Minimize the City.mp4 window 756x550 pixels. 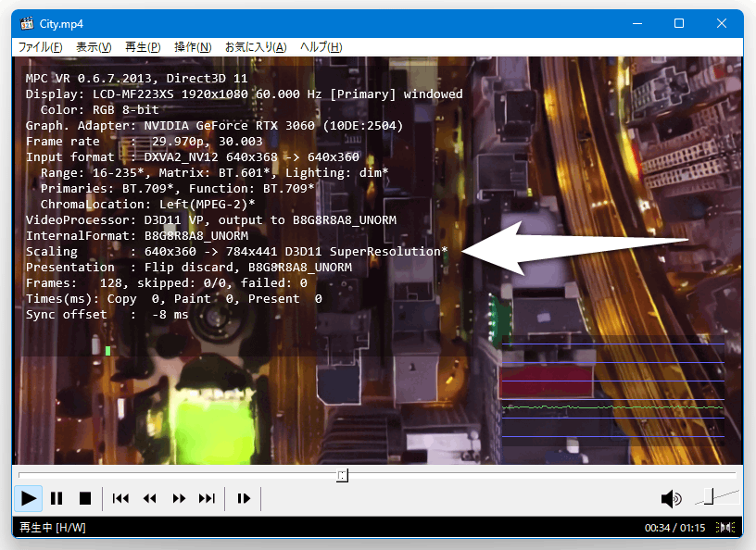click(637, 23)
